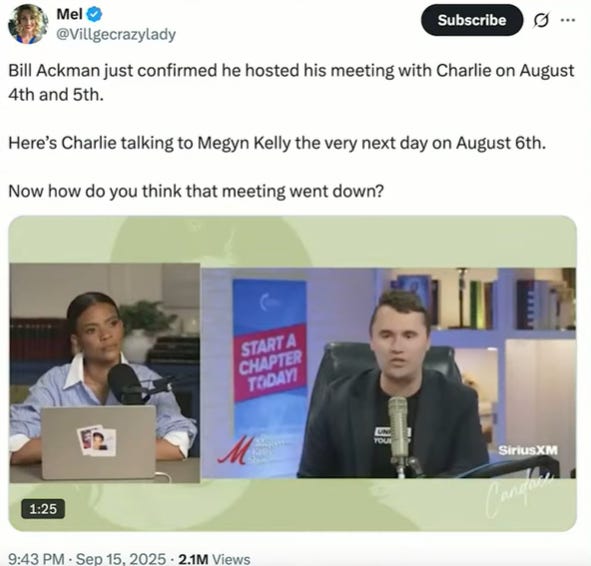Click the SiriusXM watermark in the video

[x=528, y=450]
